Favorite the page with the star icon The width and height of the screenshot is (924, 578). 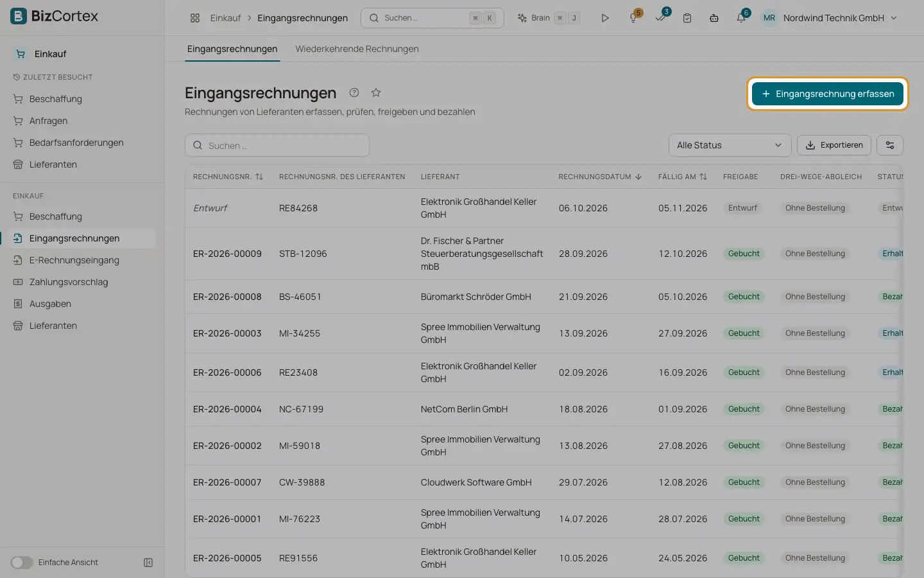[x=376, y=92]
